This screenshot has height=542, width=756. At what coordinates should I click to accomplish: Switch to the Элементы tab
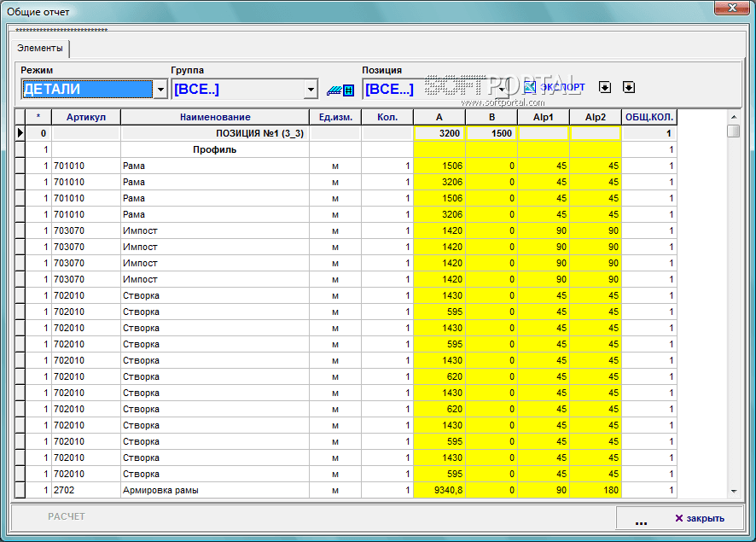pyautogui.click(x=40, y=49)
